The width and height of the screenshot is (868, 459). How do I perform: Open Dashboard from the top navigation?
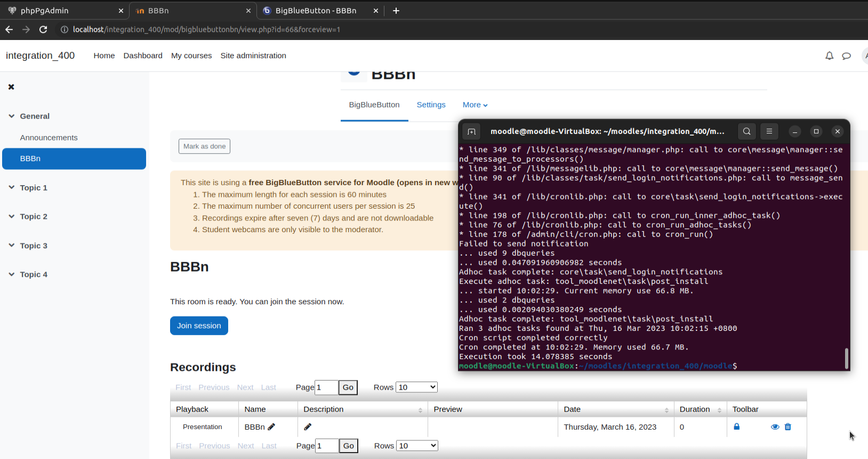tap(143, 56)
